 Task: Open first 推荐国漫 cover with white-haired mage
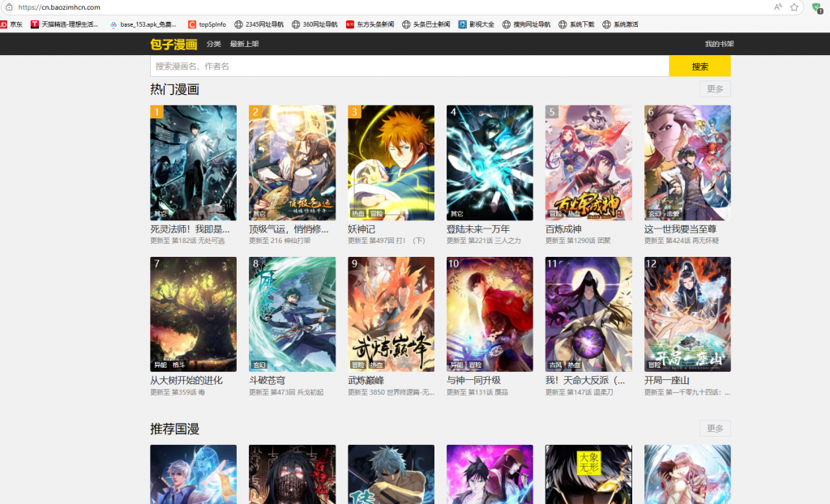(x=193, y=474)
